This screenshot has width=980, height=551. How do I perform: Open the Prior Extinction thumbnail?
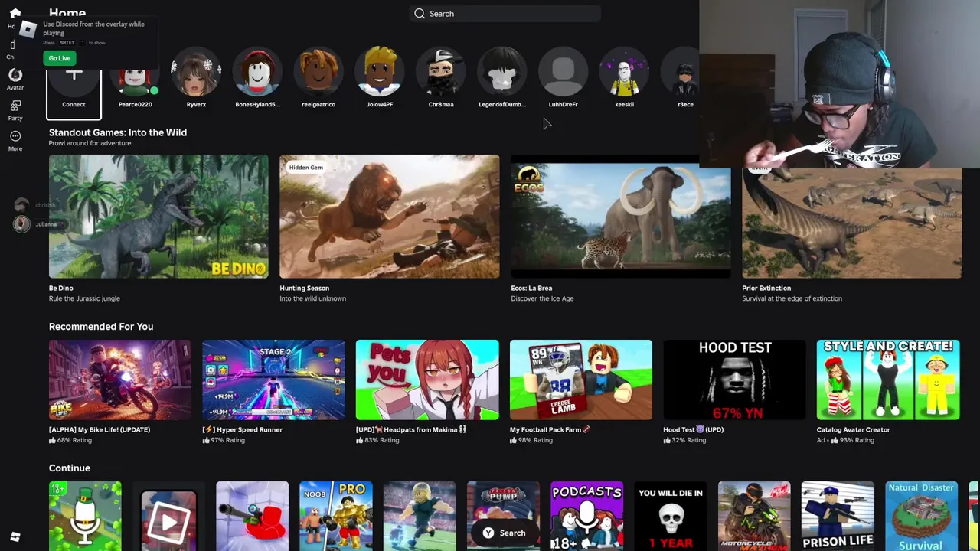(x=851, y=223)
